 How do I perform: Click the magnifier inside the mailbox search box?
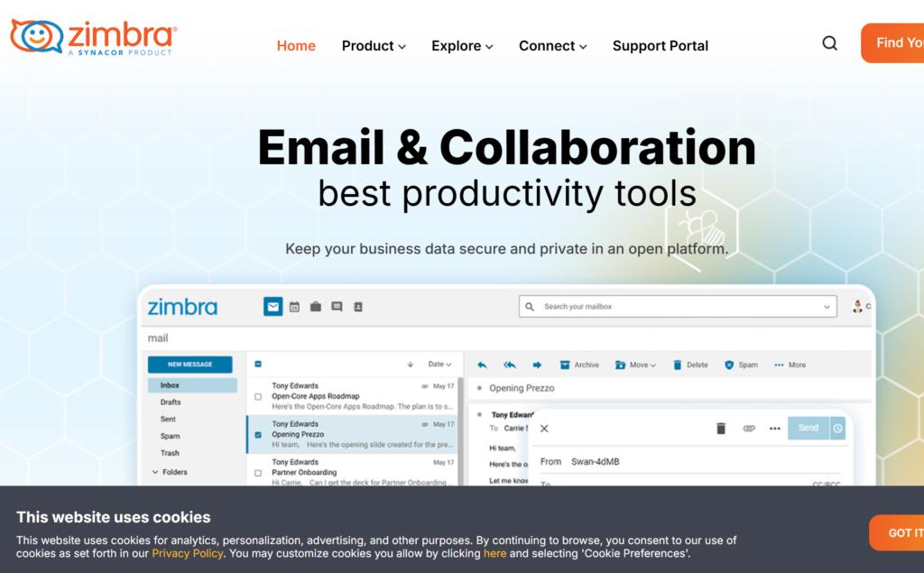click(x=530, y=307)
